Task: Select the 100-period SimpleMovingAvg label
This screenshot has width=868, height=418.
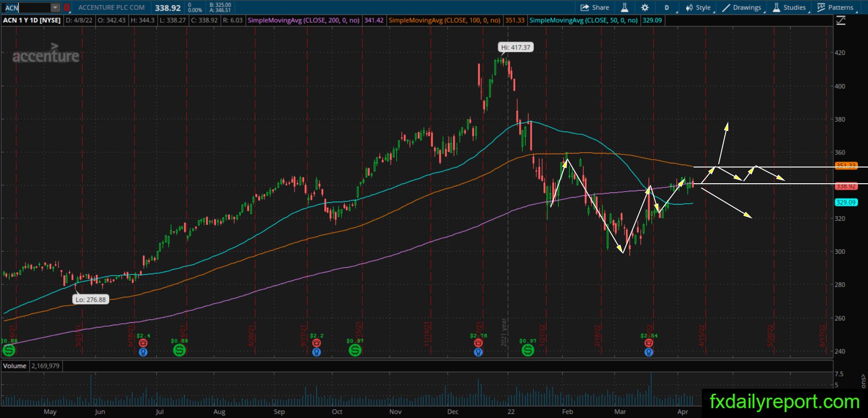Action: click(x=444, y=20)
